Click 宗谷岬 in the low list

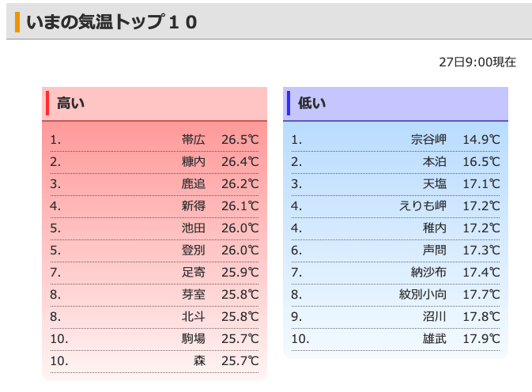pyautogui.click(x=428, y=140)
